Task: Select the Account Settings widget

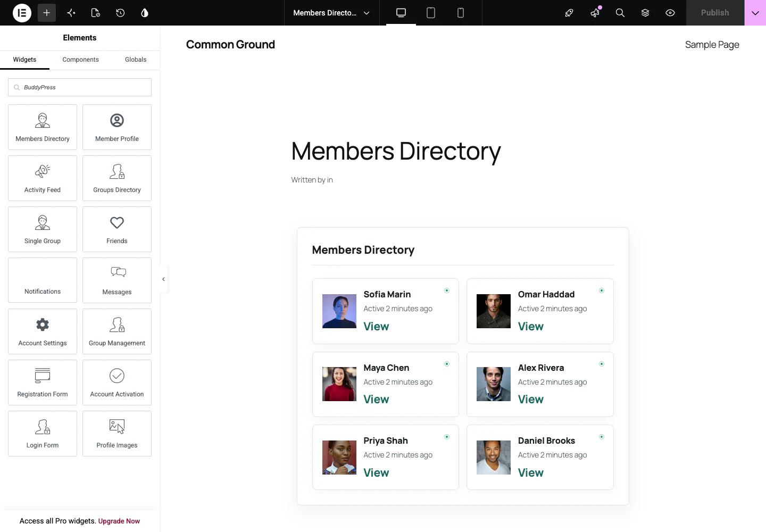Action: [43, 331]
